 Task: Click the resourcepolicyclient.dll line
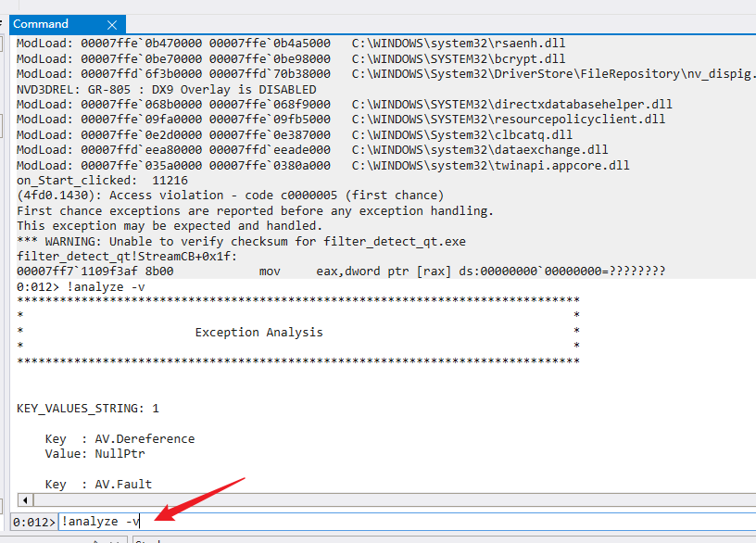click(x=341, y=120)
